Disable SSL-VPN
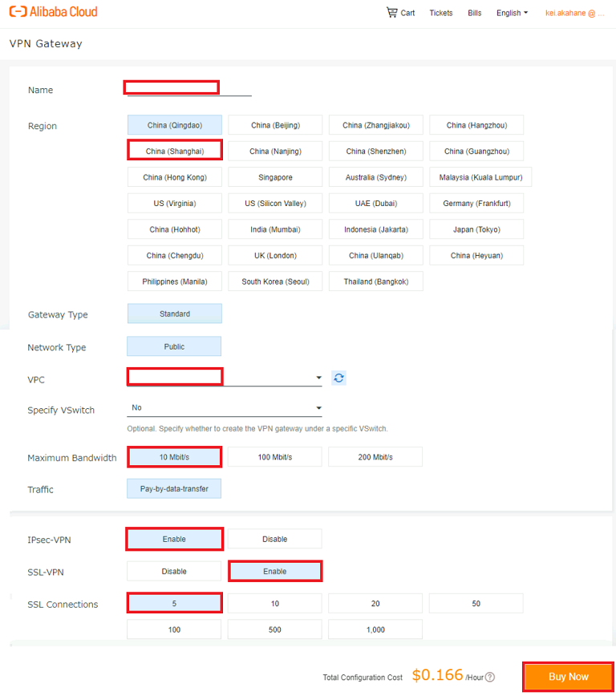Image resolution: width=616 pixels, height=700 pixels. (x=174, y=571)
